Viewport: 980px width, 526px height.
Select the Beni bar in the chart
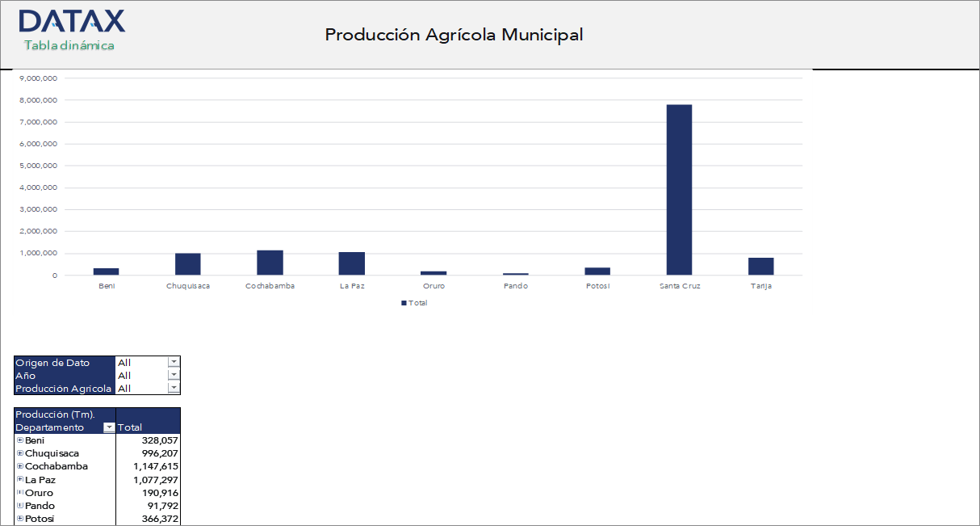click(x=106, y=270)
